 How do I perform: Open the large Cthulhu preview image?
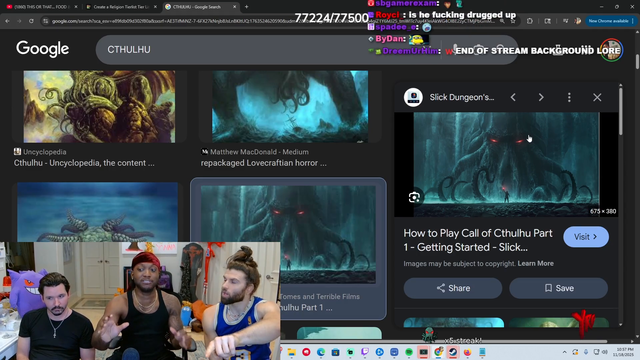506,164
